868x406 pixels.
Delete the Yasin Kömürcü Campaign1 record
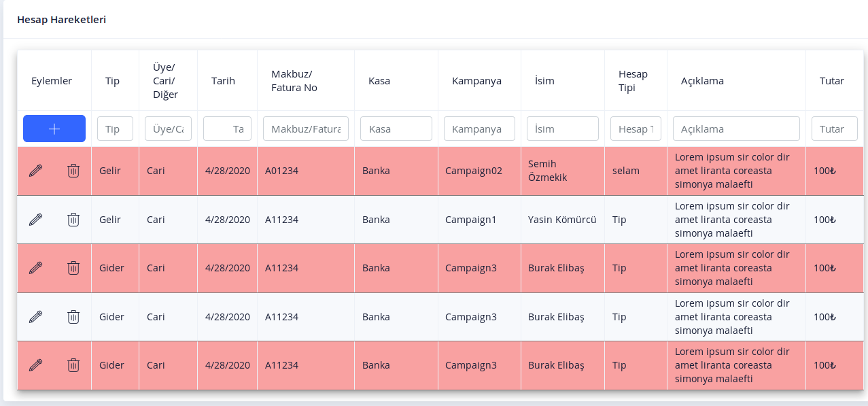click(x=73, y=219)
